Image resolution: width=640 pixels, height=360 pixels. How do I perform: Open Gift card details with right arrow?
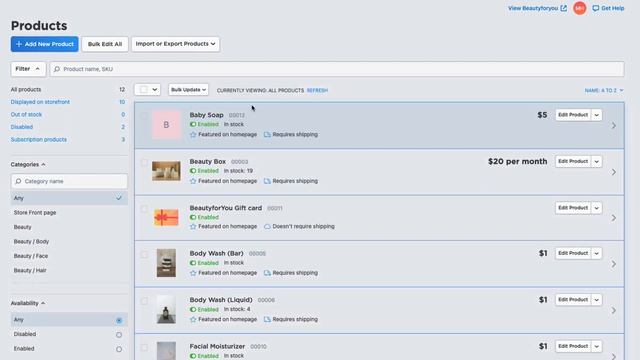tap(613, 218)
